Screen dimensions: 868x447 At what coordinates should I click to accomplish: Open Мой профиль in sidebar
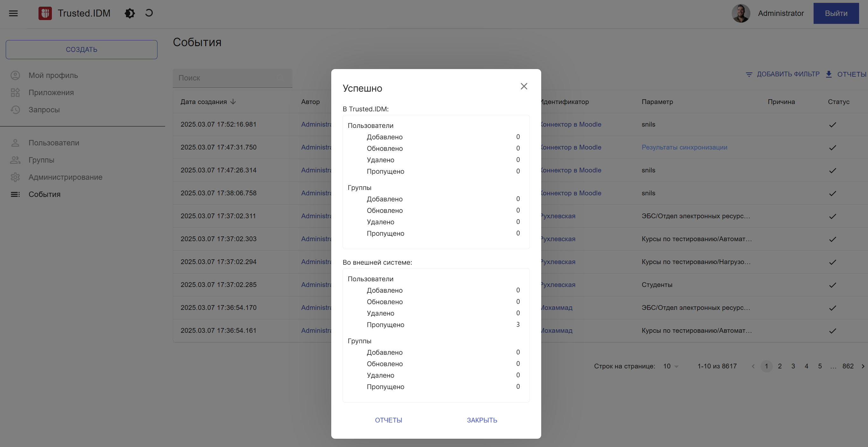point(53,75)
